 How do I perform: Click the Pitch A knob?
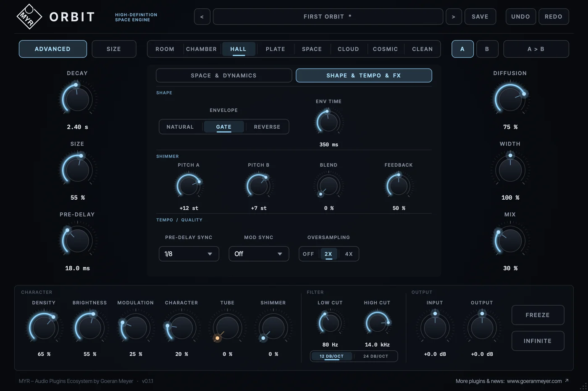[189, 186]
